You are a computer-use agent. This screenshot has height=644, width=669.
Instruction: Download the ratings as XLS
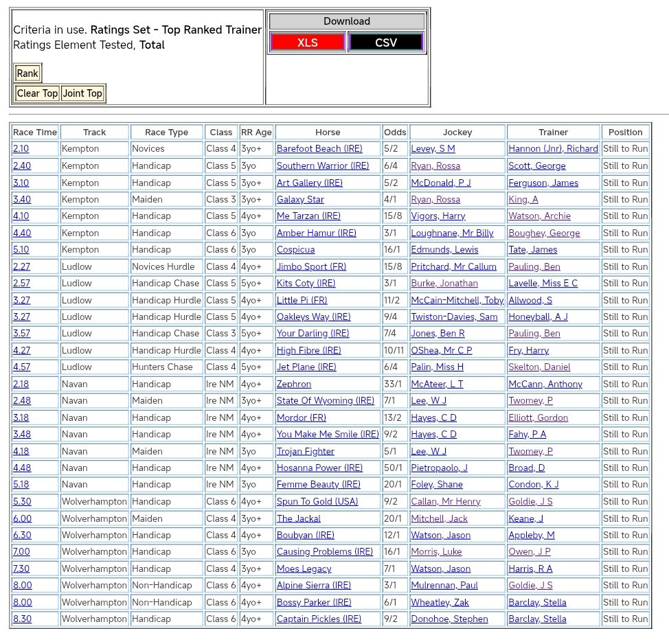(x=307, y=43)
